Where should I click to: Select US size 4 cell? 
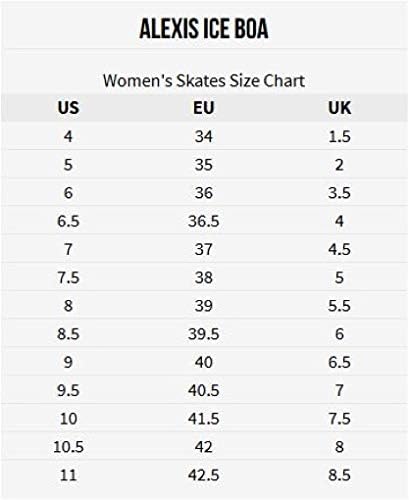pos(68,136)
